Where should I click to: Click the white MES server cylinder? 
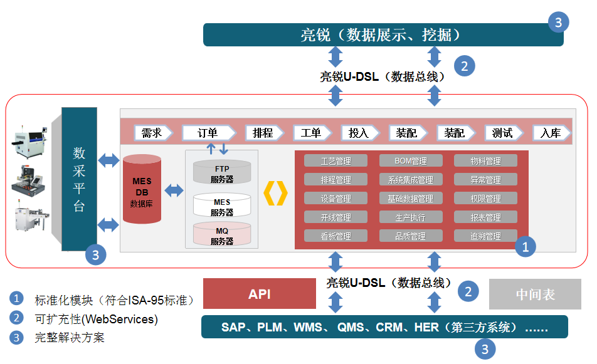coord(221,205)
